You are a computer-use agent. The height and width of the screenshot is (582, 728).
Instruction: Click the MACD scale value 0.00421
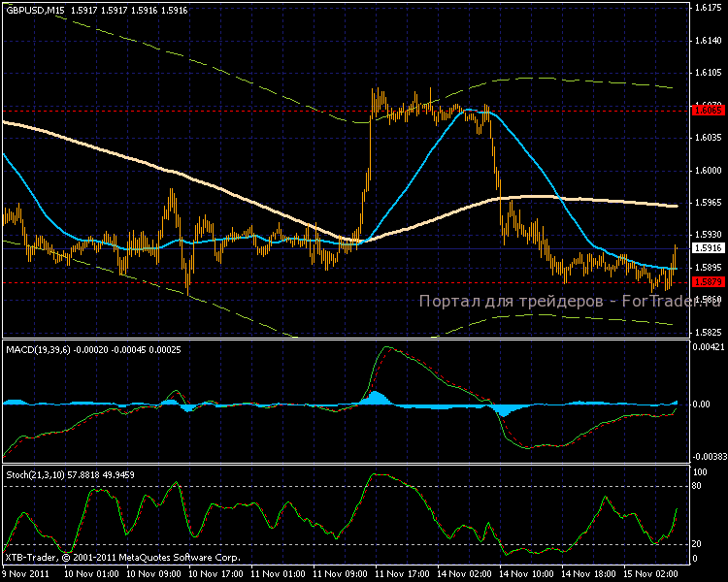[709, 347]
